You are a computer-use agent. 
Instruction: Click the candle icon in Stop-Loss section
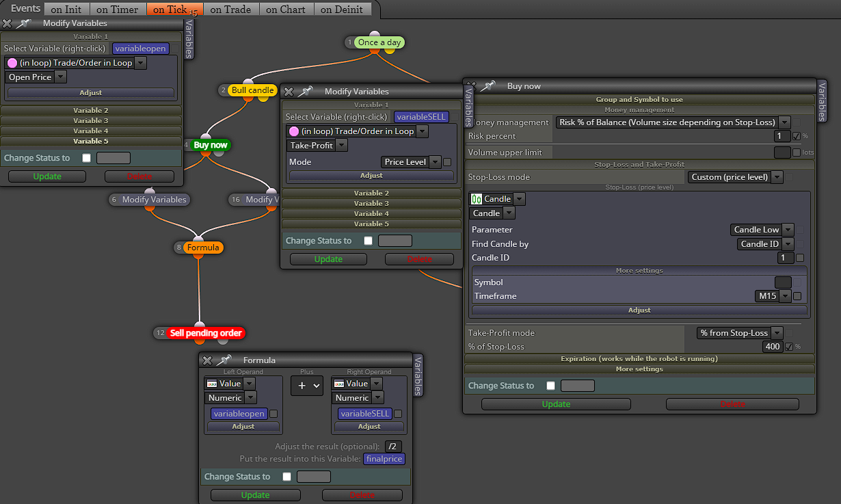[x=476, y=199]
